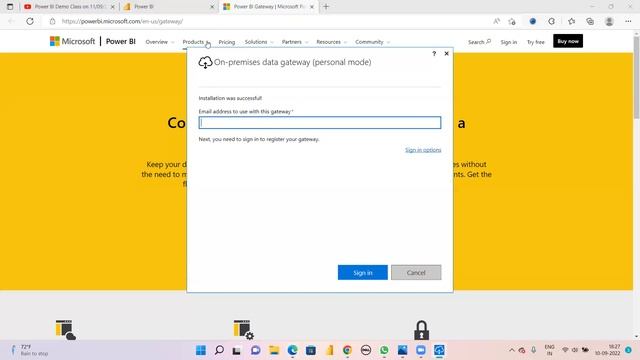Open the Chat app on the taskbar
The height and width of the screenshot is (360, 640).
coord(256,350)
